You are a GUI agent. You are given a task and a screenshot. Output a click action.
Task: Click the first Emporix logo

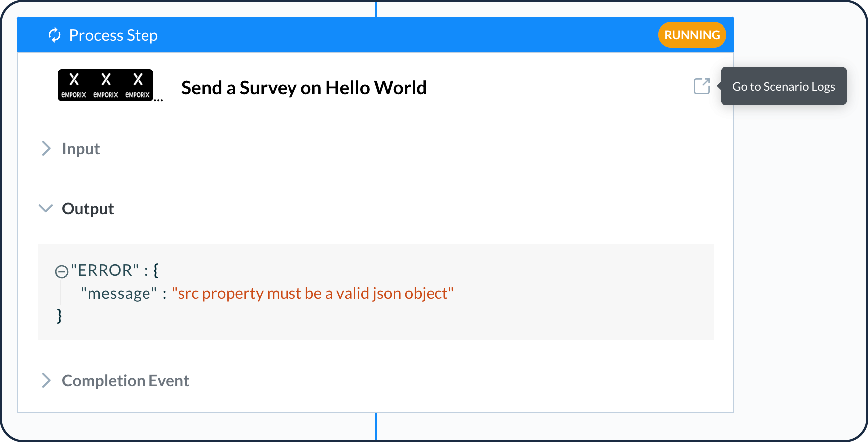pyautogui.click(x=74, y=85)
